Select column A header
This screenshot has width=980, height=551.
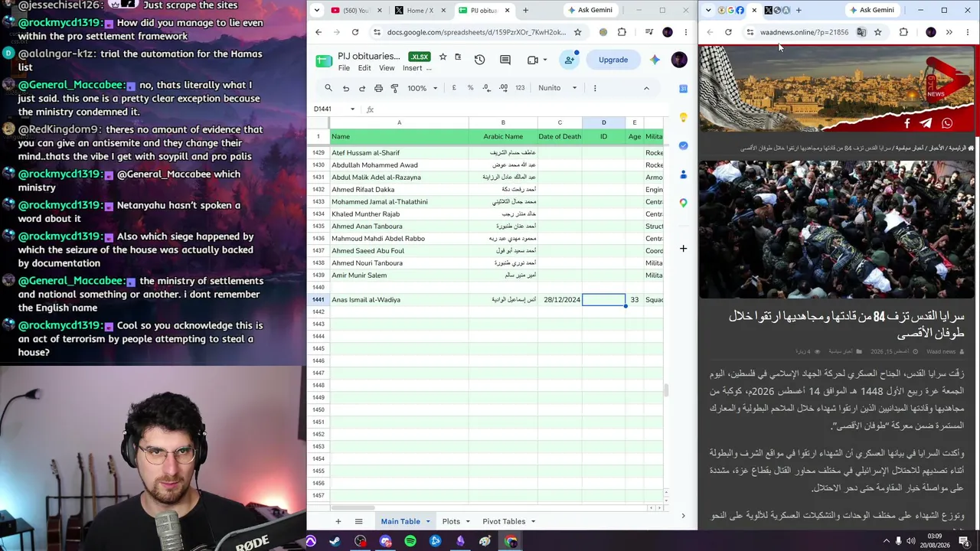point(399,122)
